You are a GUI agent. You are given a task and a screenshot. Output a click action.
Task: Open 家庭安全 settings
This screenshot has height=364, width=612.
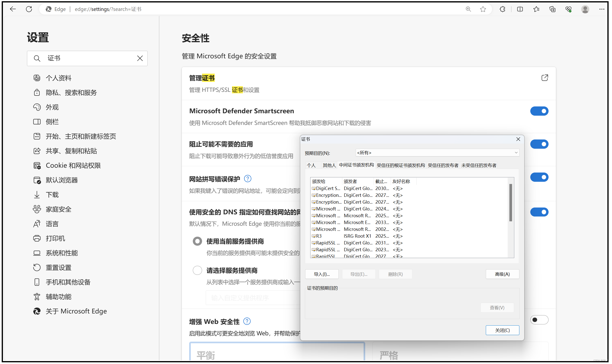click(52, 209)
